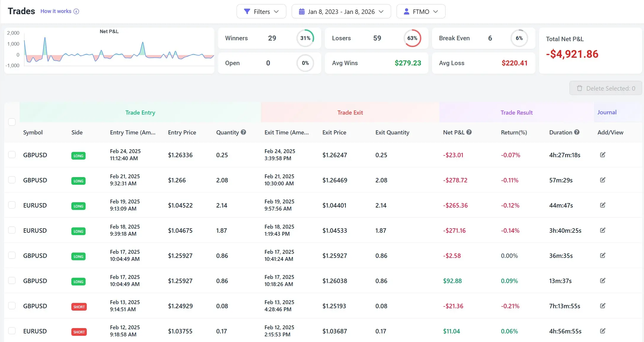644x342 pixels.
Task: Check the select-all checkbox in the table header
Action: pos(12,122)
